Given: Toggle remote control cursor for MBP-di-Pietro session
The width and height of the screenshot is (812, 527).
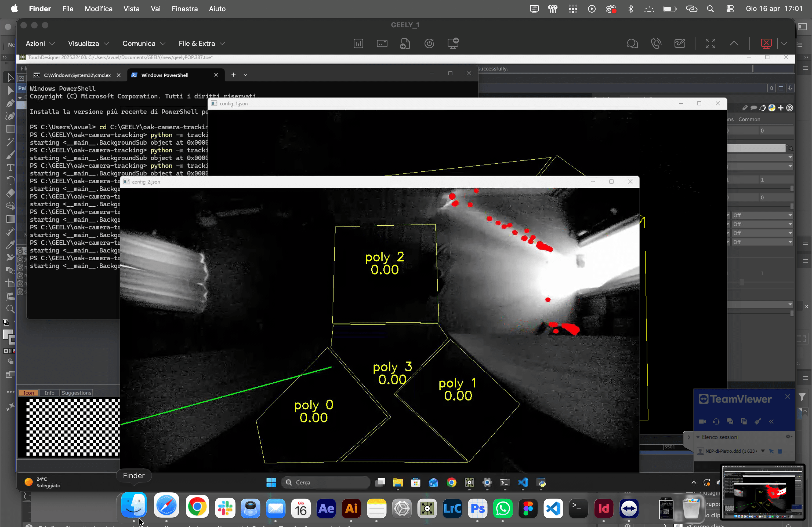Looking at the screenshot, I should (771, 451).
